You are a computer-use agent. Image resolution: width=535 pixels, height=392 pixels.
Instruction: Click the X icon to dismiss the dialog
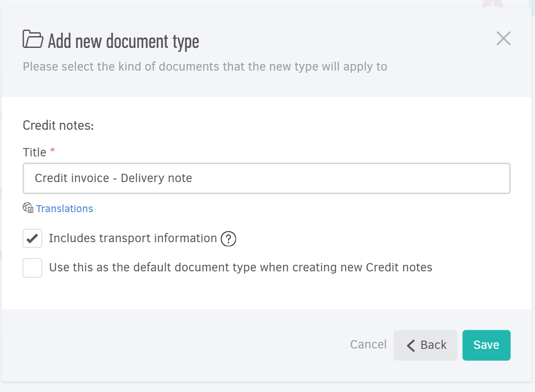pos(503,38)
